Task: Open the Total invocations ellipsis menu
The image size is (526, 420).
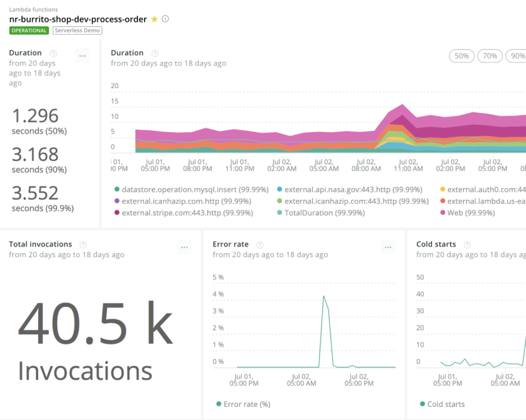Action: (x=185, y=247)
